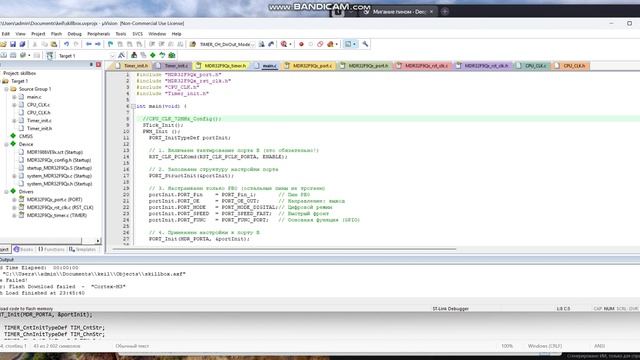
Task: Open the Flash menu
Action: click(x=56, y=34)
